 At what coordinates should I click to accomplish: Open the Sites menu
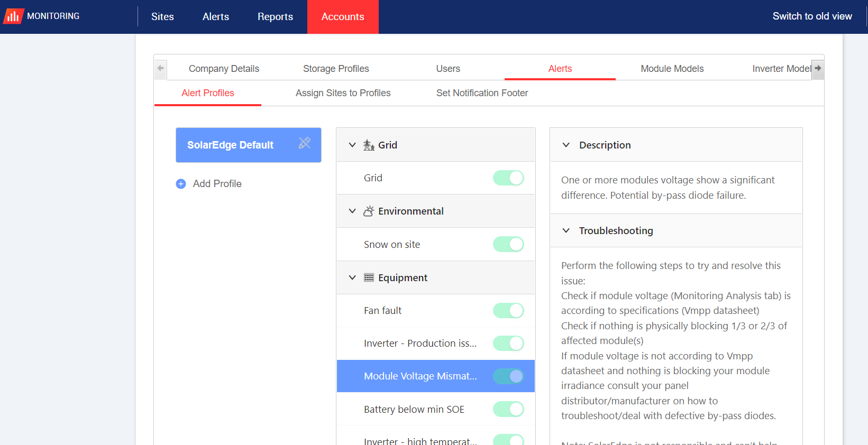tap(162, 16)
